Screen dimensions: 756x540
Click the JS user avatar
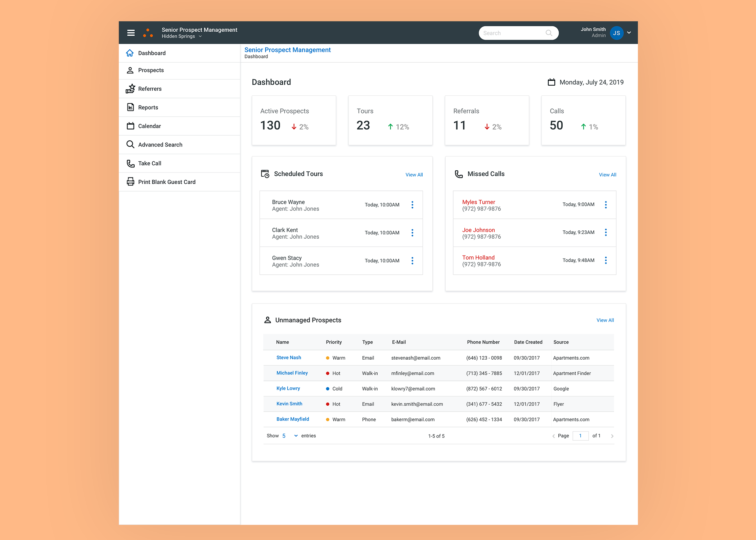pos(616,33)
